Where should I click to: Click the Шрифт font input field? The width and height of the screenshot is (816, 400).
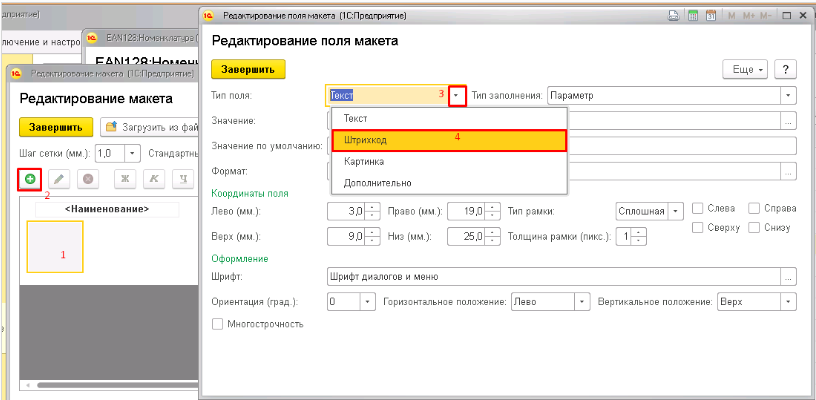553,277
